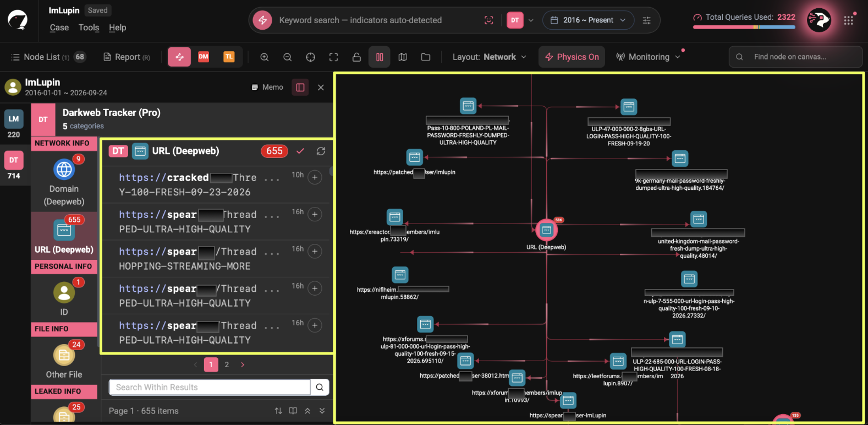Screen dimensions: 868x425
Task: Click the zoom in magnifier icon
Action: [265, 57]
